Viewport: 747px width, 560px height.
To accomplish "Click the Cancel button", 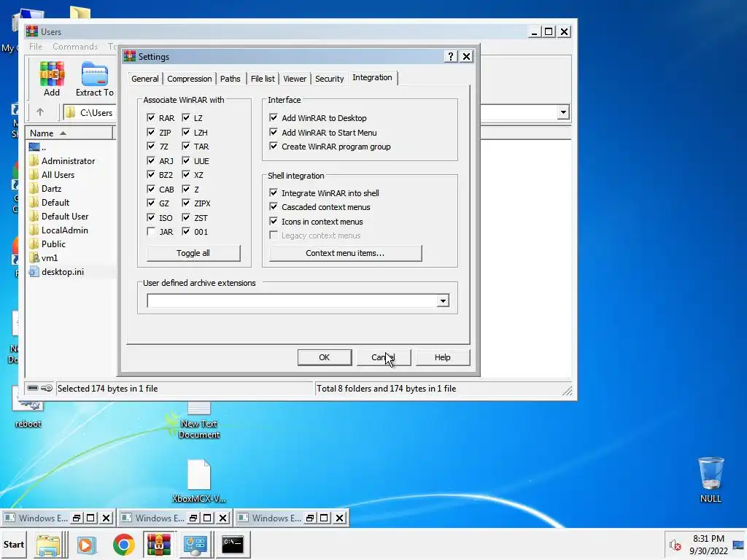I will [383, 357].
